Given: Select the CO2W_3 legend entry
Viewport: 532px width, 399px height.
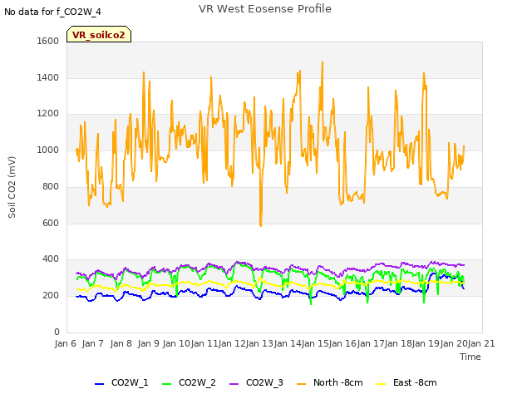Looking at the screenshot, I should coord(256,382).
